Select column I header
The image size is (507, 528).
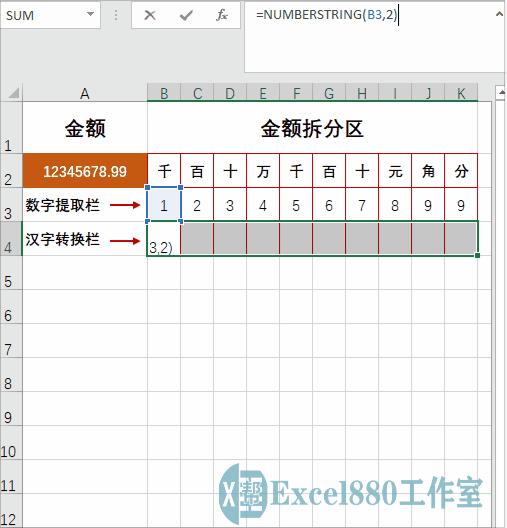(395, 93)
